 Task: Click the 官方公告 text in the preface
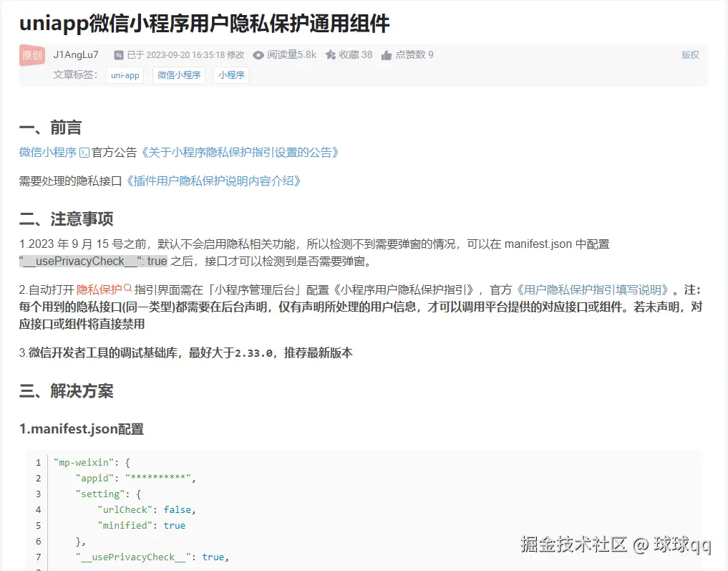pyautogui.click(x=115, y=153)
